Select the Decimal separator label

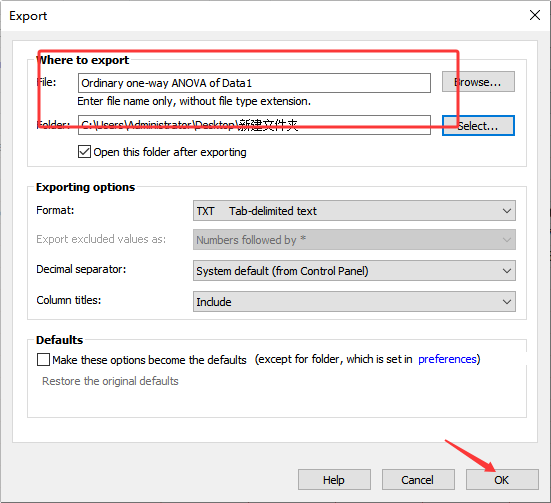tap(81, 269)
